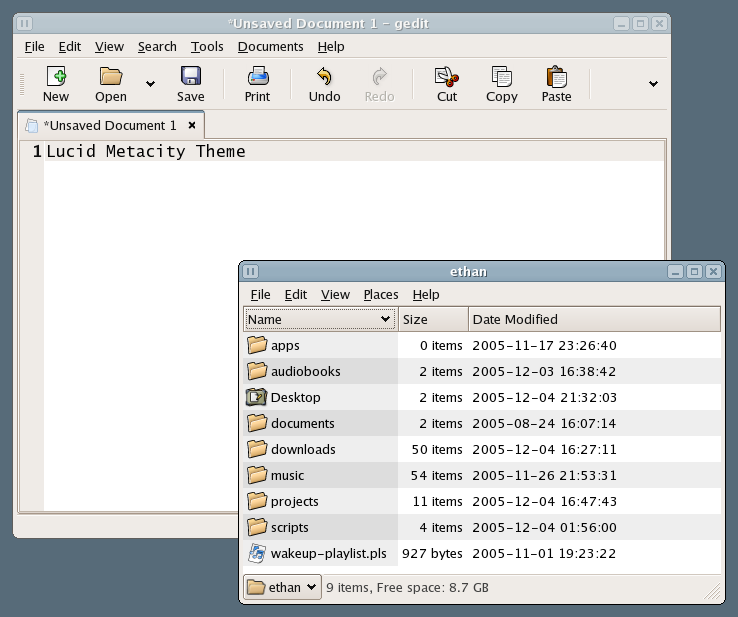Select the music folder icon
Screen dimensions: 738x617
(257, 475)
